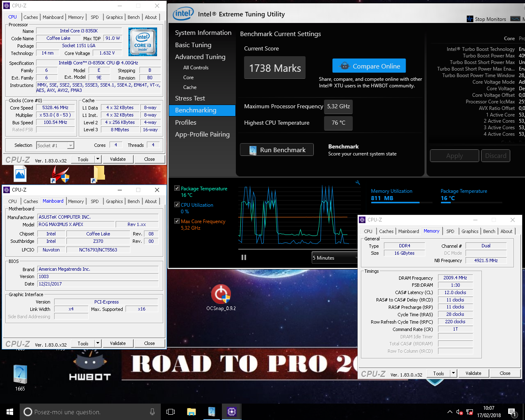The image size is (525, 420).
Task: Click the Memory Utilization usage bar
Action: [x=401, y=203]
